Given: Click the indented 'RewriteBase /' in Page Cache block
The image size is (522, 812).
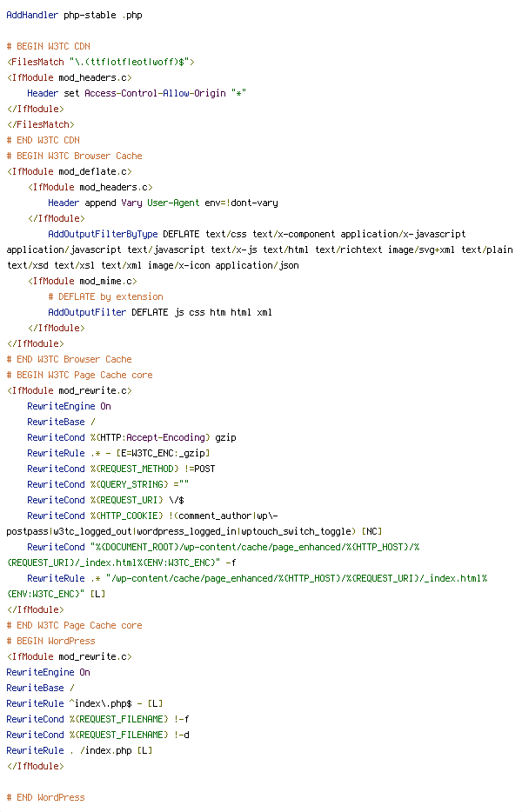Looking at the screenshot, I should (61, 422).
